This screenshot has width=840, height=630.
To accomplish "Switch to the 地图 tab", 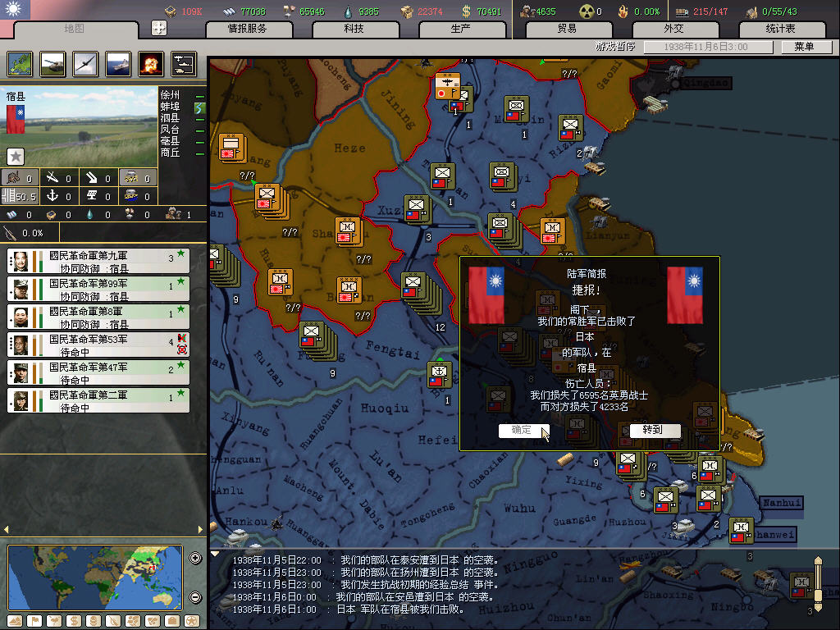I will 74,29.
